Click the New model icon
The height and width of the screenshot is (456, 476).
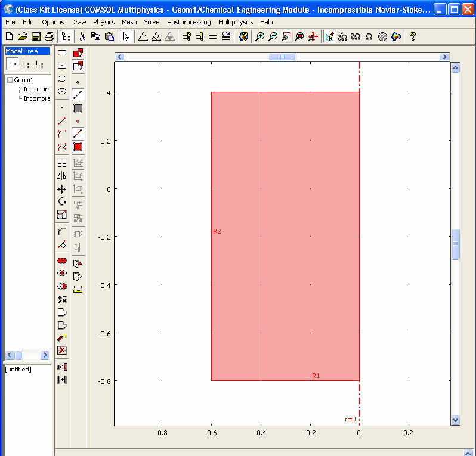[x=10, y=36]
